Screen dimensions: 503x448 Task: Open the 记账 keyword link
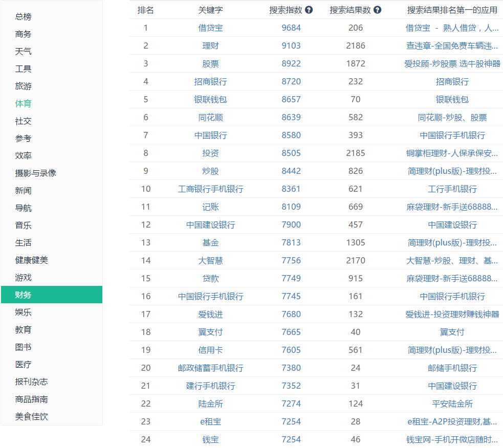[x=210, y=207]
